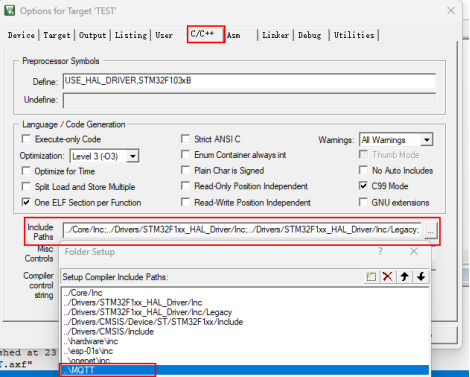Delete the selected include path

click(387, 277)
